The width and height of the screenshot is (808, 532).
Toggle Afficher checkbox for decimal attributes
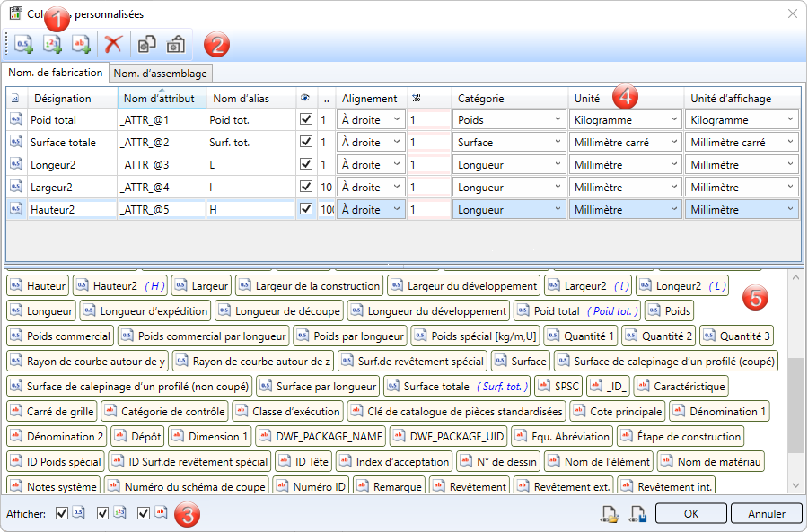tap(62, 513)
